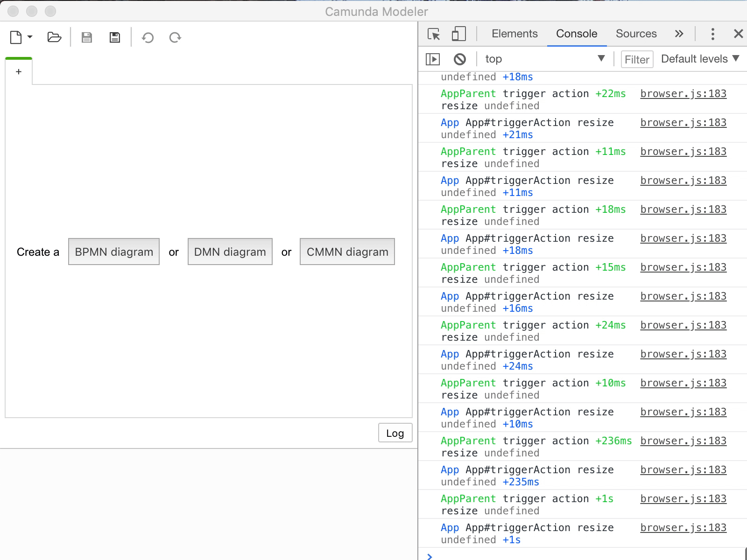Show more DevTools tabs

pos(679,34)
